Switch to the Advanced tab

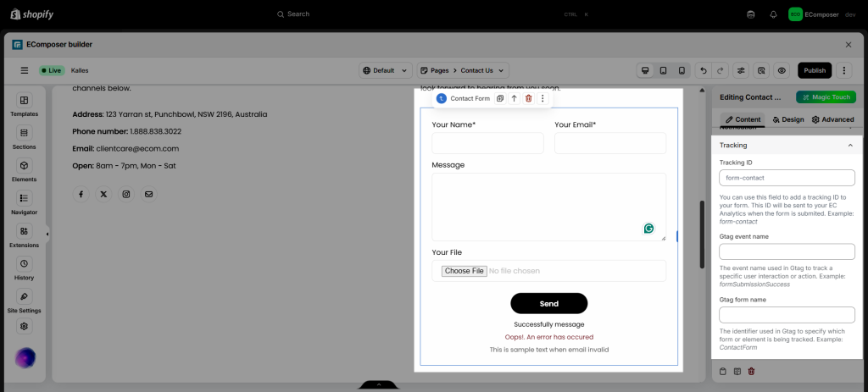[x=832, y=119]
